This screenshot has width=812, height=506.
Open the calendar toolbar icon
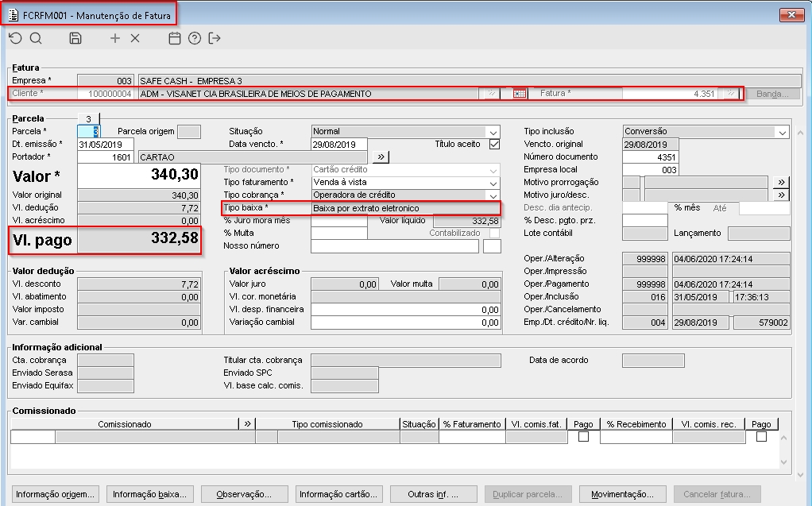(175, 38)
